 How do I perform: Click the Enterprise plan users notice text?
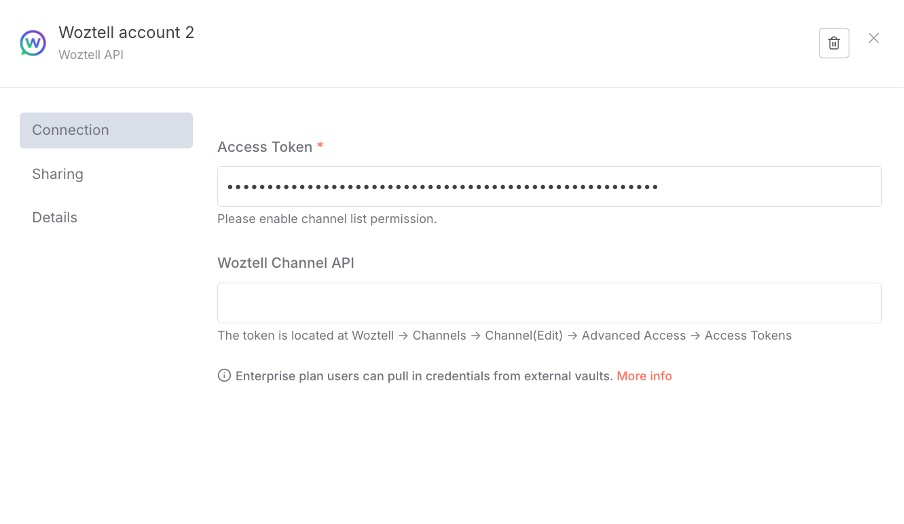click(x=424, y=376)
